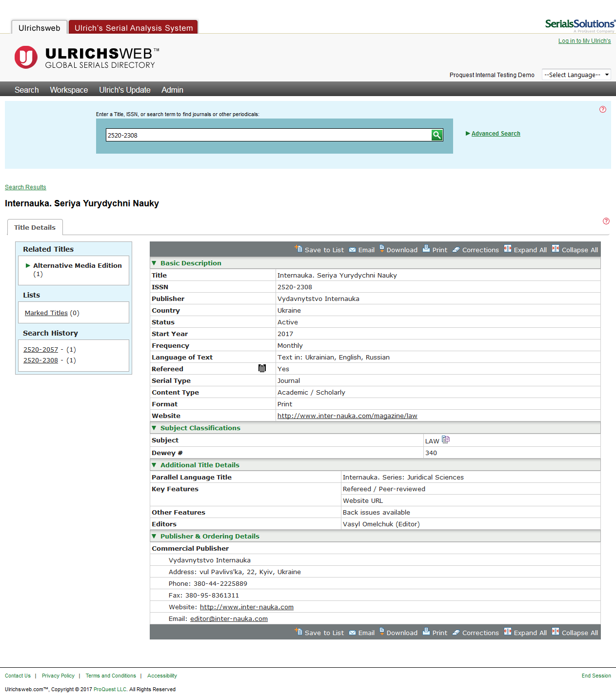Open the help icon beside Title Details tab
The height and width of the screenshot is (698, 616).
coord(606,221)
